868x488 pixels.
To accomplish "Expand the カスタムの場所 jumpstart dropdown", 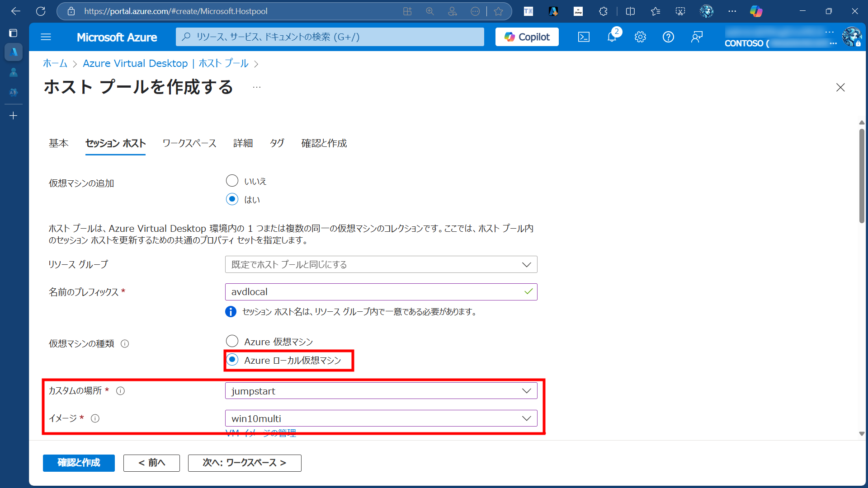I will (x=381, y=391).
